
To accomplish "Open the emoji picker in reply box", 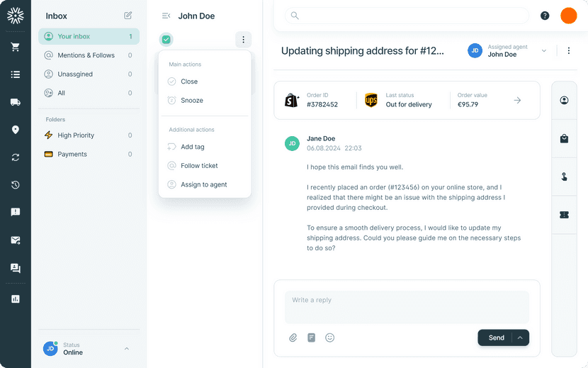I will [x=329, y=338].
